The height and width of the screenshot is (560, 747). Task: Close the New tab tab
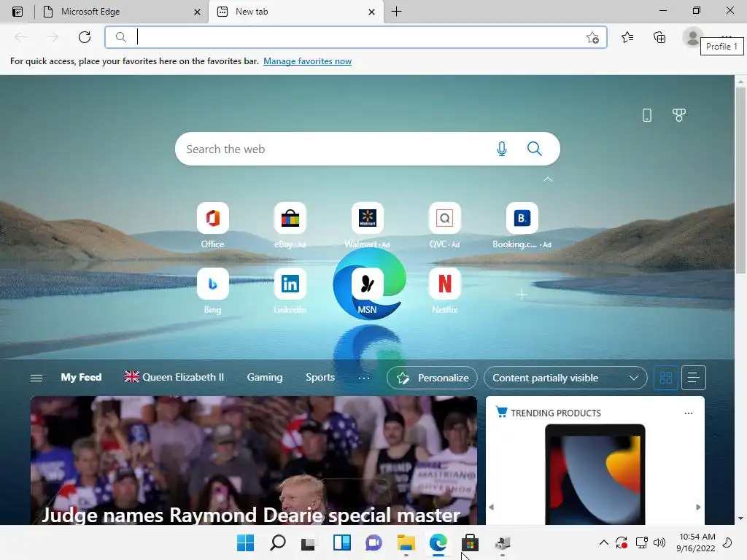pos(371,12)
